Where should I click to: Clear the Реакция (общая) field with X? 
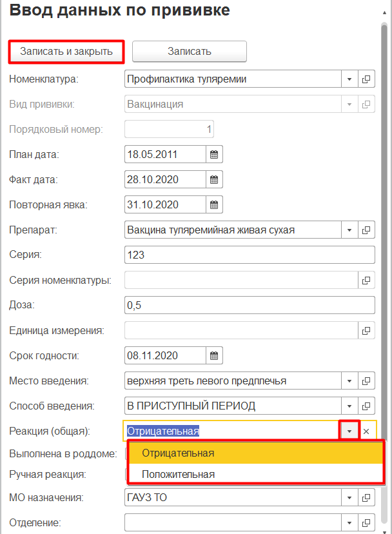tap(366, 431)
